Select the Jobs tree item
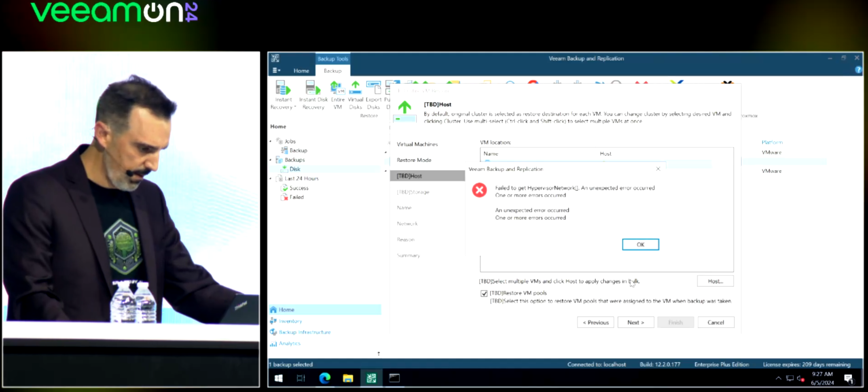Image resolution: width=868 pixels, height=392 pixels. pyautogui.click(x=290, y=141)
